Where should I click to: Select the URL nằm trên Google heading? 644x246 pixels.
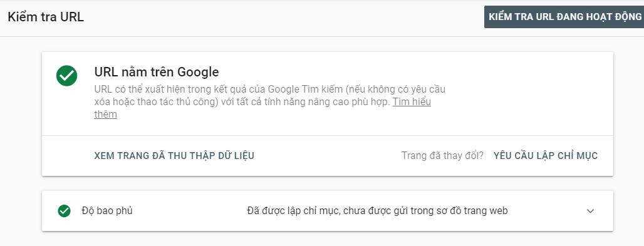157,72
